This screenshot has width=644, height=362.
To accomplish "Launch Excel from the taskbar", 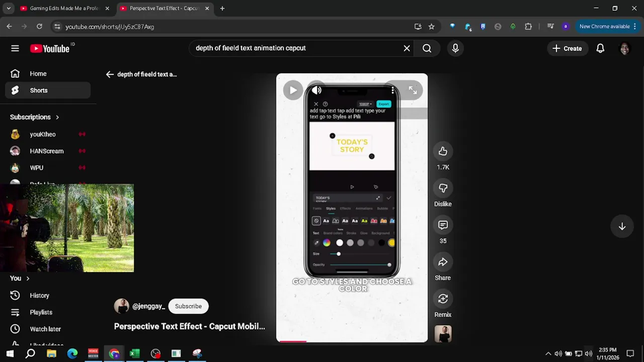I will [x=134, y=353].
